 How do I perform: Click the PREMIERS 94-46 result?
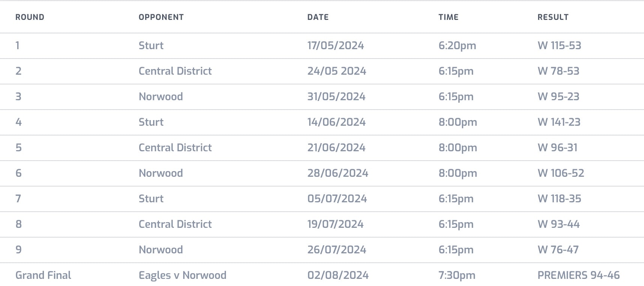(578, 275)
